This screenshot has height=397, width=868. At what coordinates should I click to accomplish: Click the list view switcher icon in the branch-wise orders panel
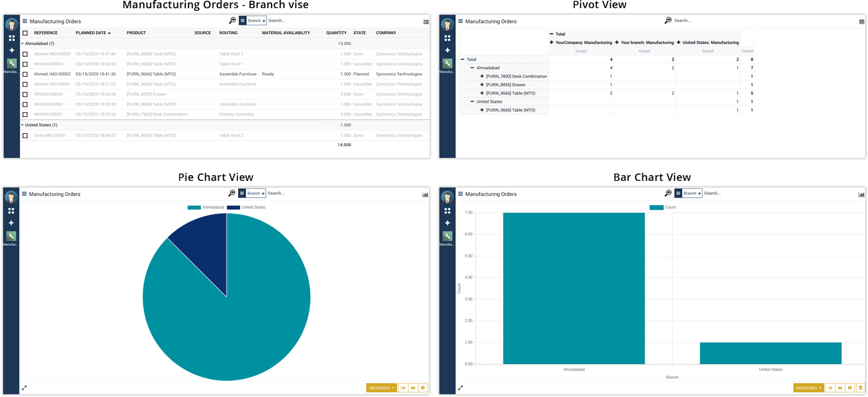[426, 22]
